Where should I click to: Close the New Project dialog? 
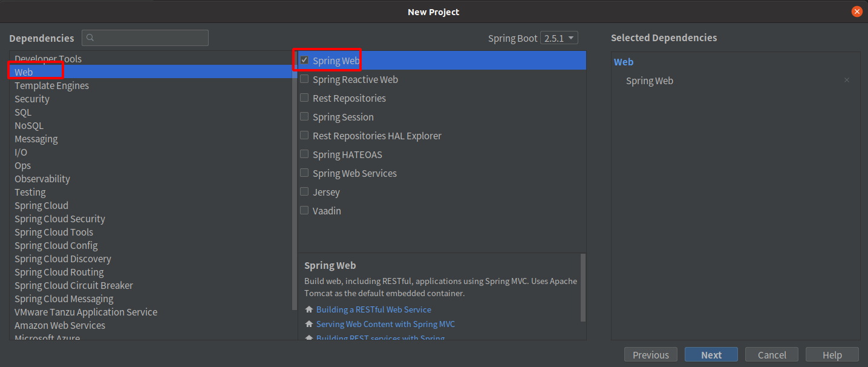pos(857,12)
